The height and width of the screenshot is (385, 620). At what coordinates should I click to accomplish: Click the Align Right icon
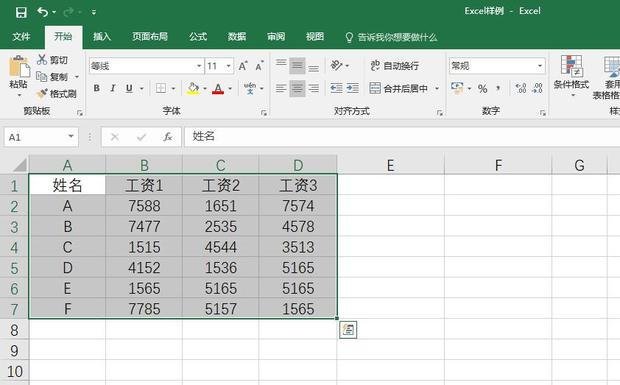pos(314,88)
